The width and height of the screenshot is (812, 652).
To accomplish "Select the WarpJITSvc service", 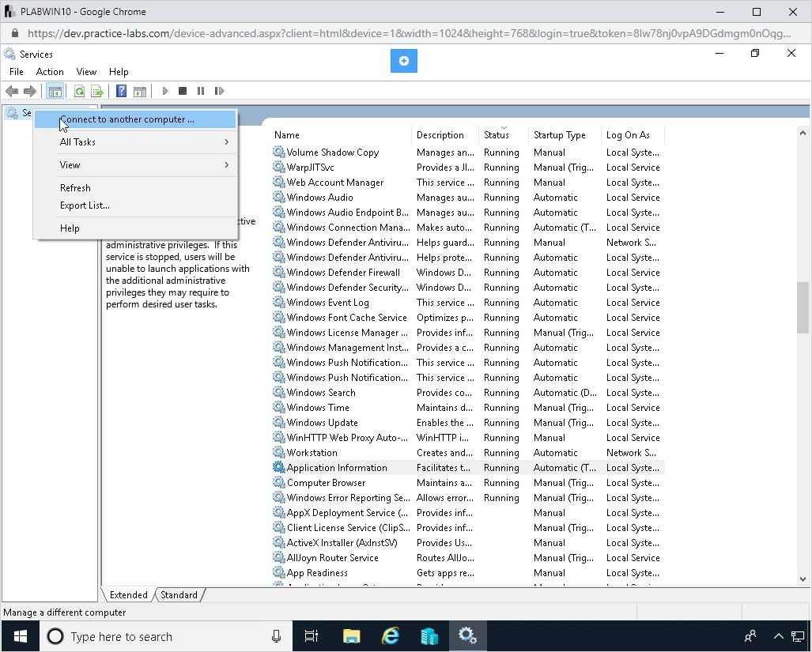I will coord(467,167).
